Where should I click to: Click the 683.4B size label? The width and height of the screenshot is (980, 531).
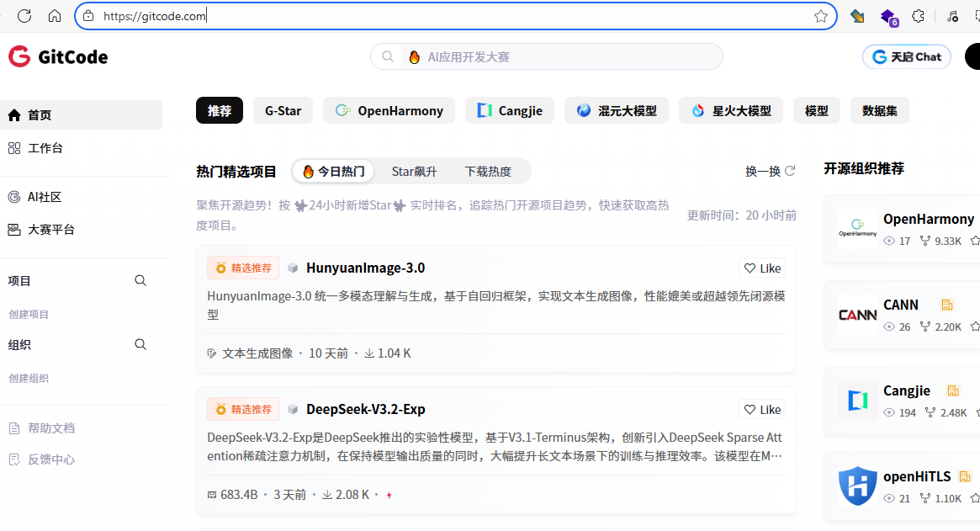click(x=239, y=495)
